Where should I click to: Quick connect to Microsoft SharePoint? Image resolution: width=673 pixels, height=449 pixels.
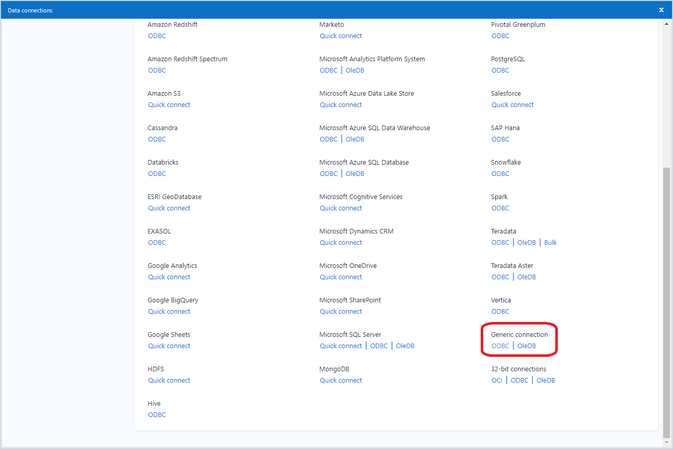click(341, 312)
